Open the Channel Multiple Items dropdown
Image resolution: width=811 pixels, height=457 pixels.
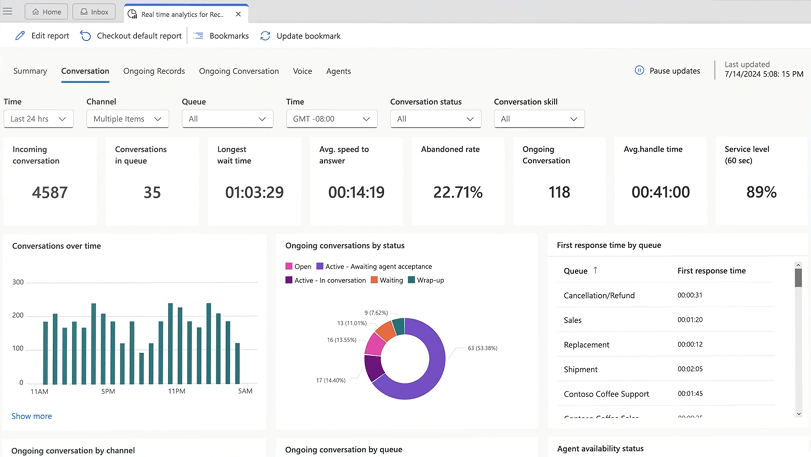point(127,119)
